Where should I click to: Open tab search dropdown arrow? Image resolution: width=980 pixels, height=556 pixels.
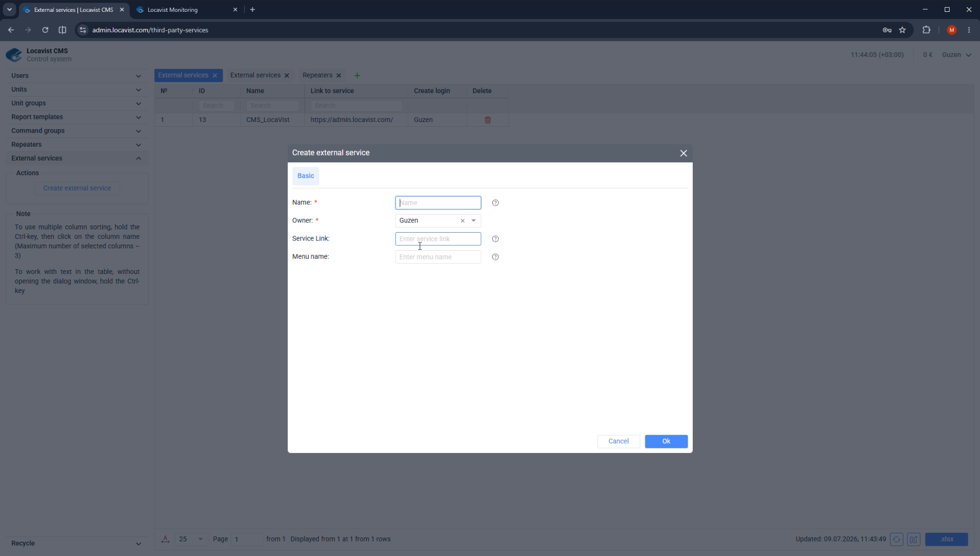click(x=9, y=10)
